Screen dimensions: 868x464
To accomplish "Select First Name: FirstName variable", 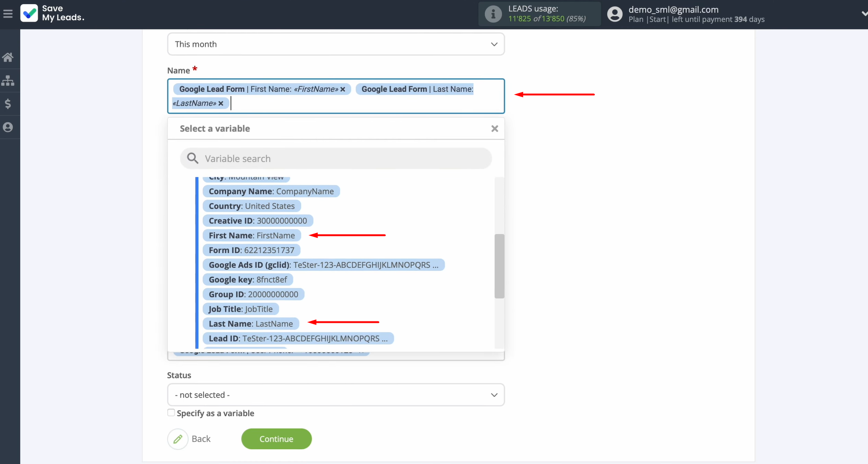I will point(252,235).
